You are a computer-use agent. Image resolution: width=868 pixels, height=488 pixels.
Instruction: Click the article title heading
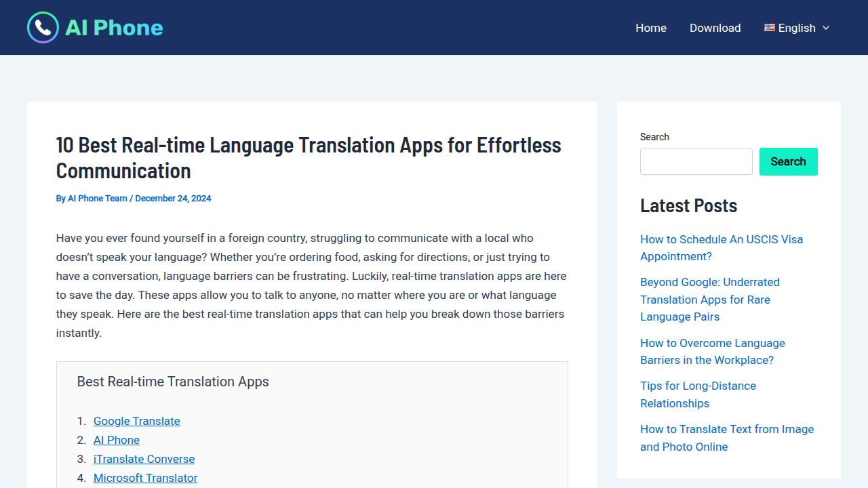pos(309,157)
